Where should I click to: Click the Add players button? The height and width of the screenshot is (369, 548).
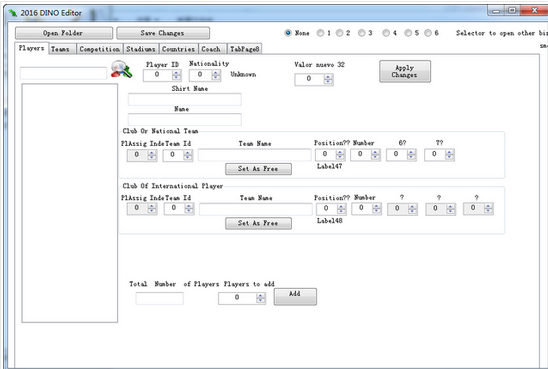tap(295, 296)
